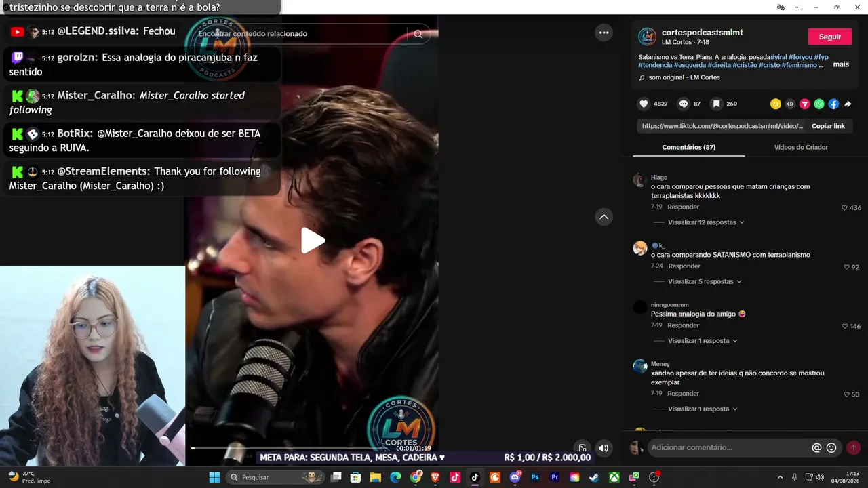
Task: Click the search magnifier in the video search bar
Action: pos(418,34)
